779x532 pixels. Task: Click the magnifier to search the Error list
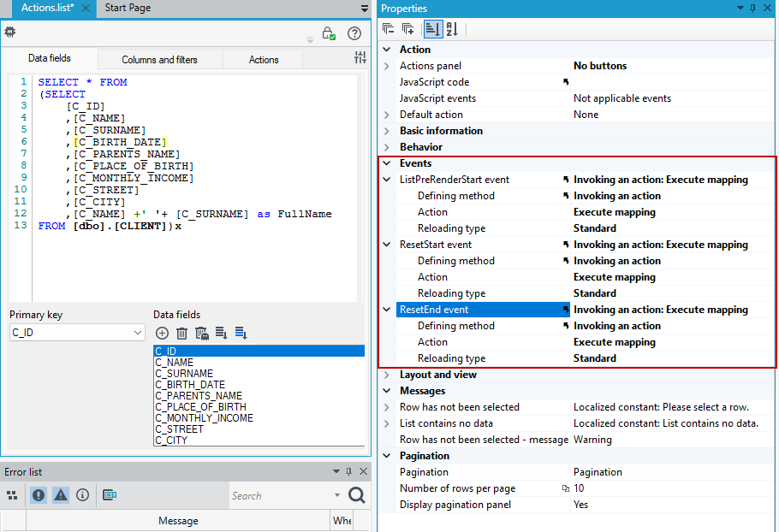tap(357, 494)
